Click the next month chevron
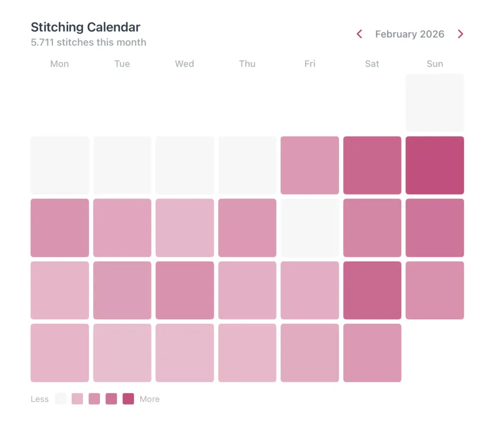Image resolution: width=504 pixels, height=428 pixels. tap(461, 34)
